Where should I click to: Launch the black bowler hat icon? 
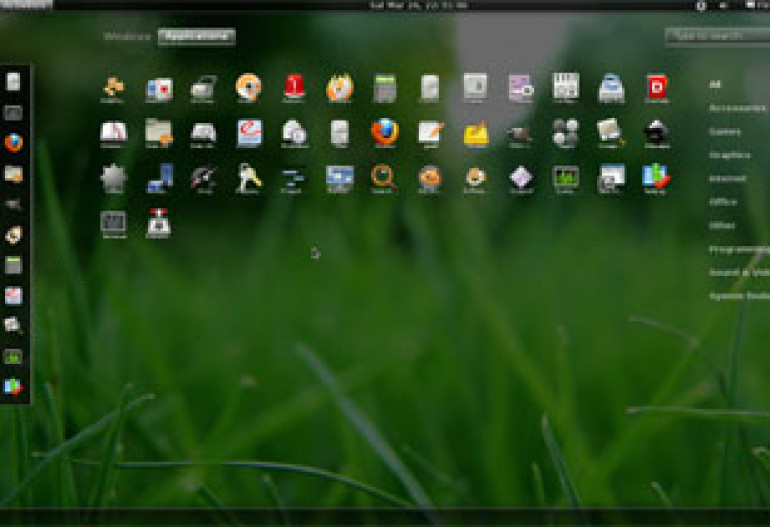click(657, 133)
